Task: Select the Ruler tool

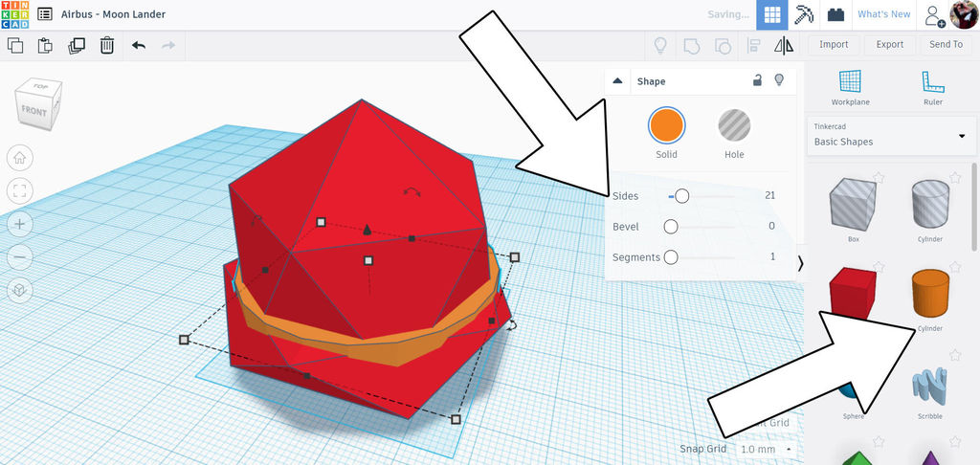Action: [932, 87]
